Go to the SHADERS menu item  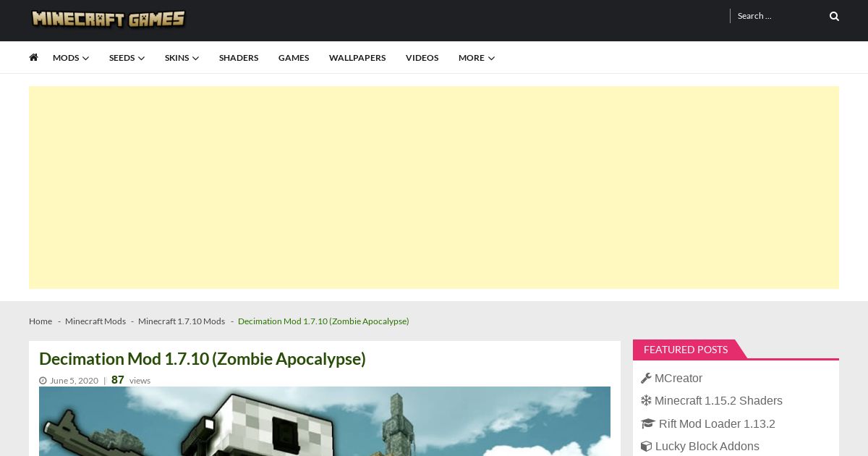tap(239, 58)
